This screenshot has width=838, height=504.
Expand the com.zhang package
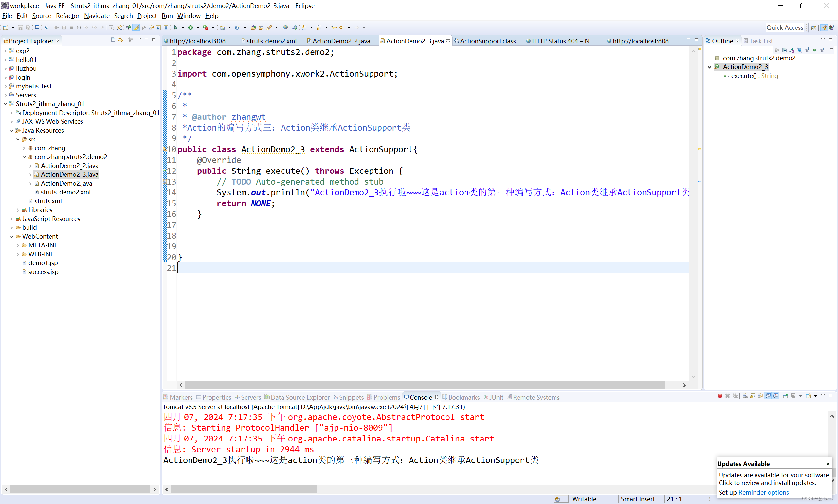(24, 148)
